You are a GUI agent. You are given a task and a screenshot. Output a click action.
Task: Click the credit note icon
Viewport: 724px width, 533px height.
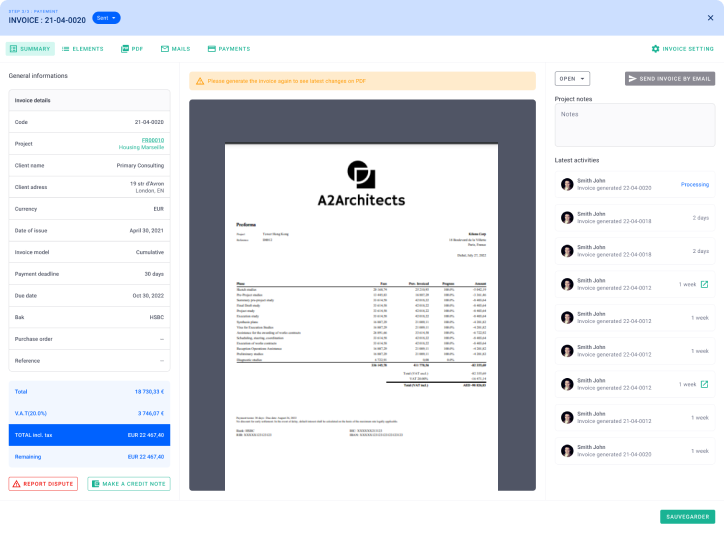click(96, 484)
